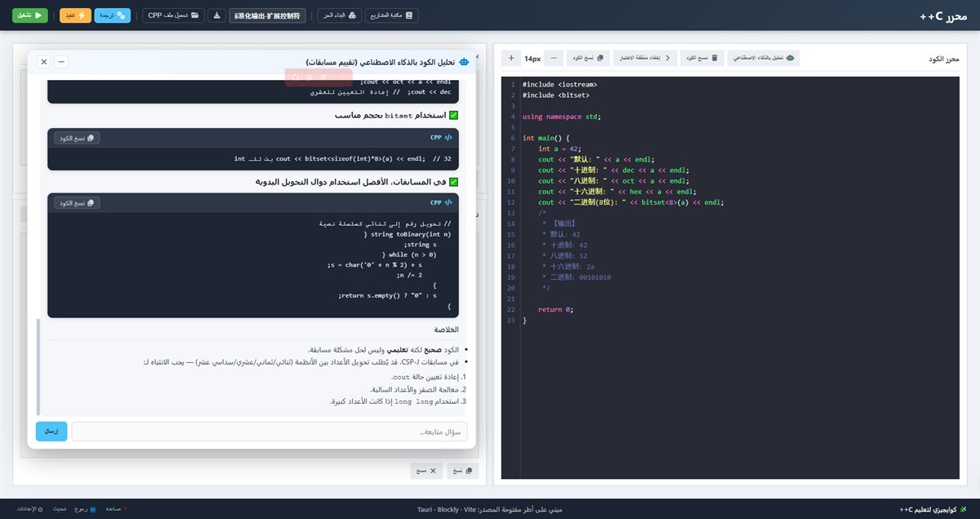Click the code line containing 'hex << a'
Viewport: 980px width, 519px height.
pos(616,192)
